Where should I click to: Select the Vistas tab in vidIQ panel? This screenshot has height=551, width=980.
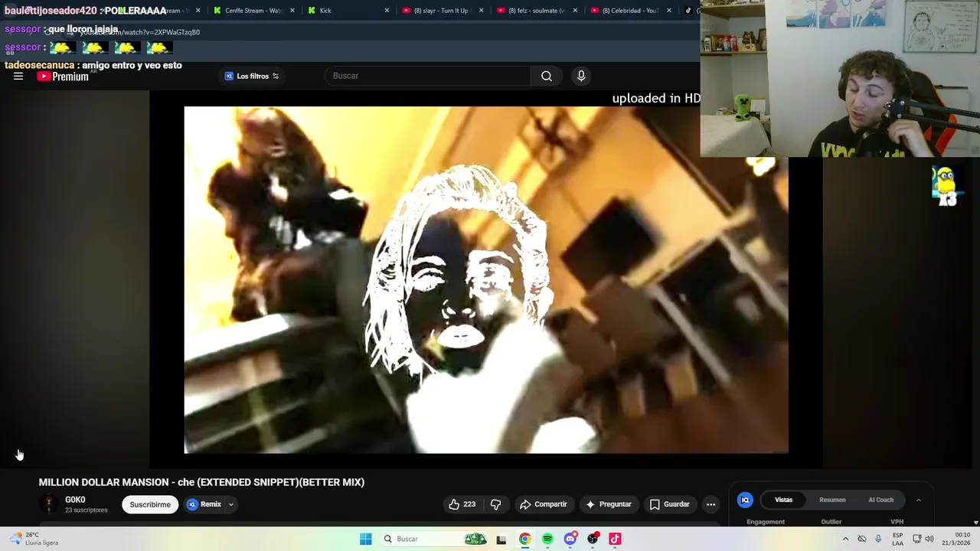pos(783,500)
